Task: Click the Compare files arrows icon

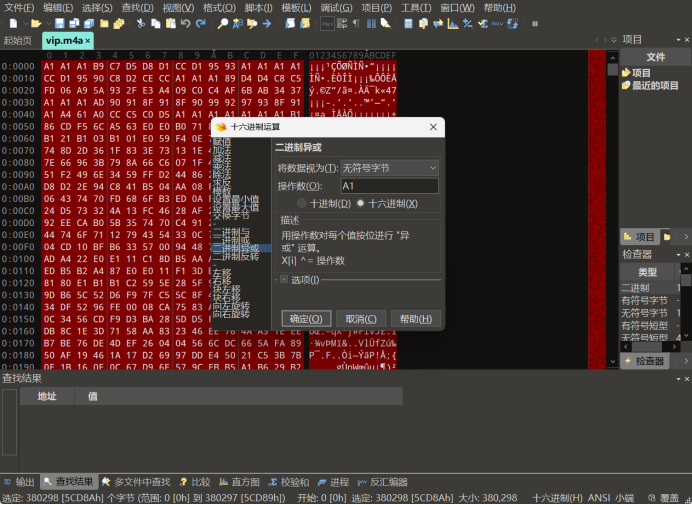Action: [438, 23]
